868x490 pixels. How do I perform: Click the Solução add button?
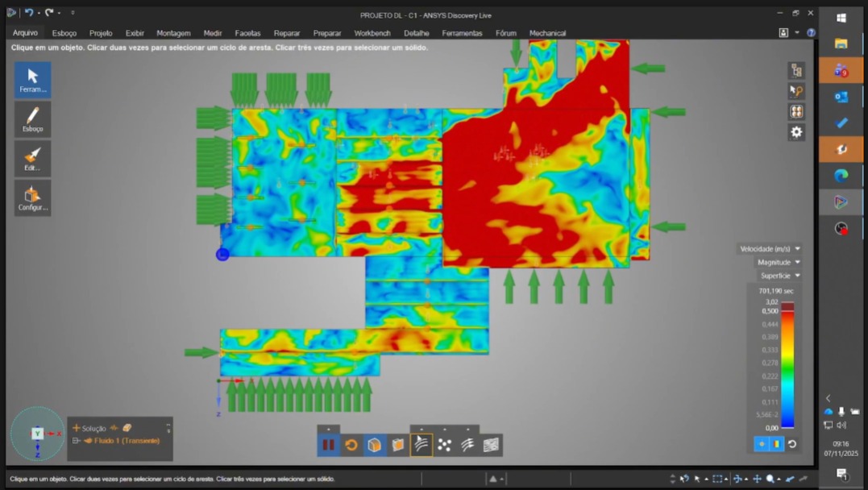point(77,428)
